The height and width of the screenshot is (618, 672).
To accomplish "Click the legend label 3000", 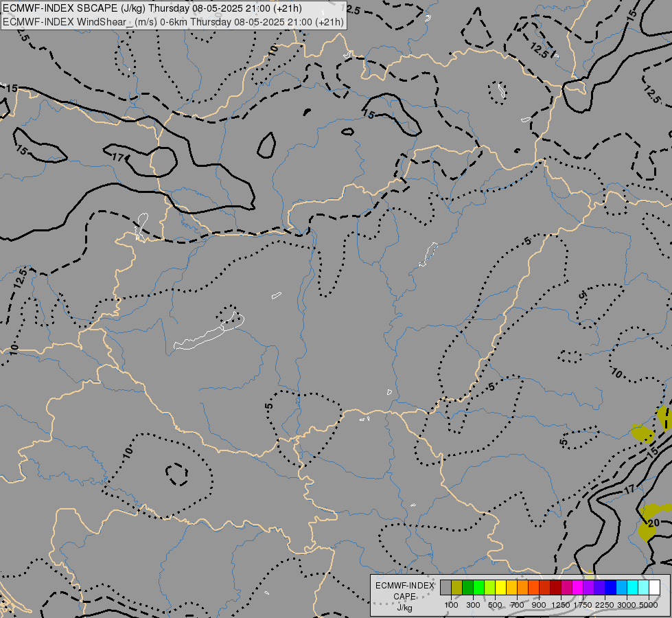I will (627, 605).
